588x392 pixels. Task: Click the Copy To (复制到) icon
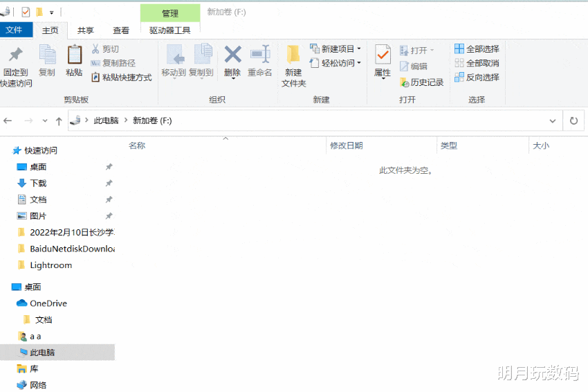point(203,55)
